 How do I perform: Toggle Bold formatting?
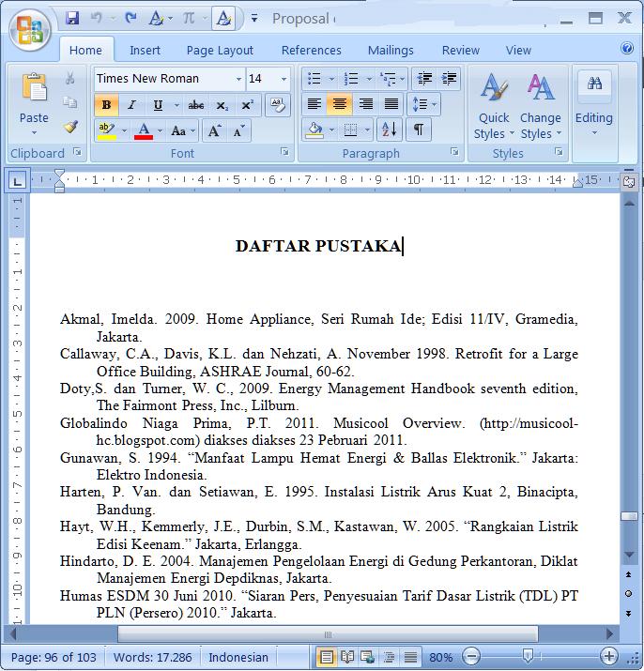coord(107,105)
